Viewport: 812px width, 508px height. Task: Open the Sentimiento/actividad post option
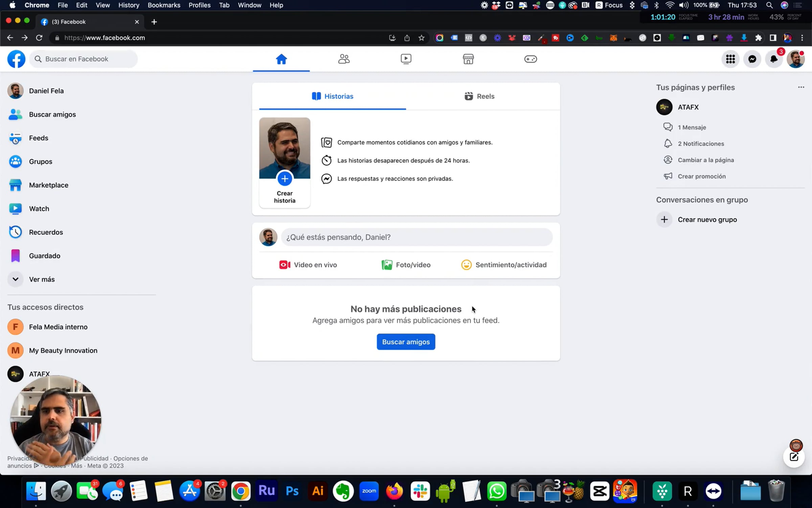pos(504,265)
